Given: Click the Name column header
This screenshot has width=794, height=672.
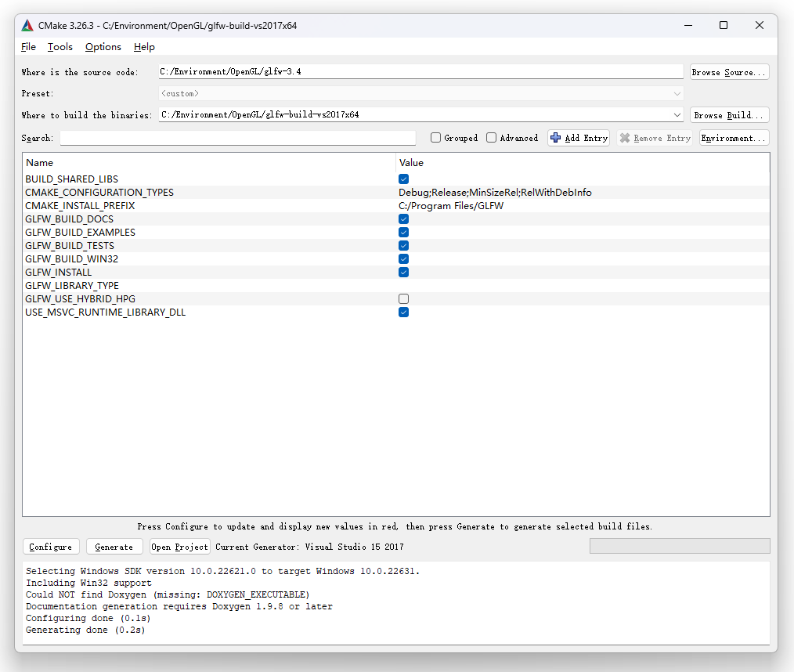Looking at the screenshot, I should 39,163.
